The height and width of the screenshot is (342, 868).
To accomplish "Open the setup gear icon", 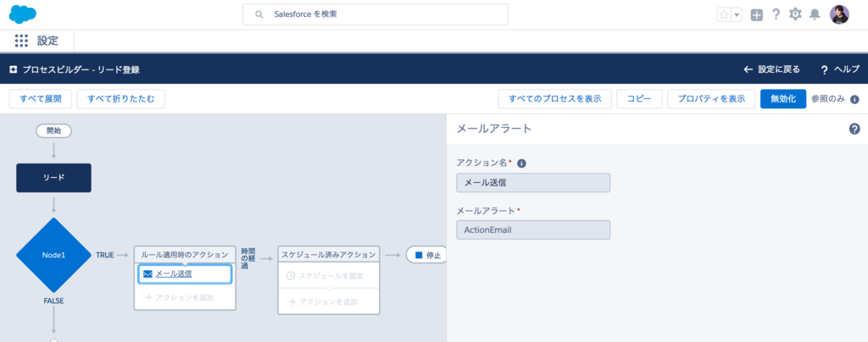I will click(x=795, y=14).
